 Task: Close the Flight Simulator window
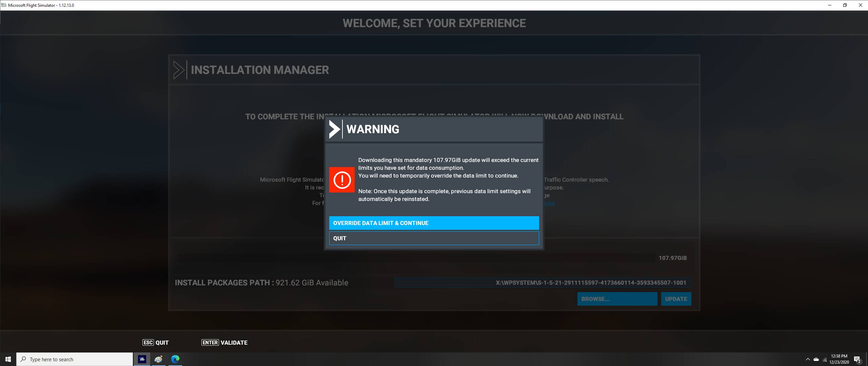tap(860, 5)
